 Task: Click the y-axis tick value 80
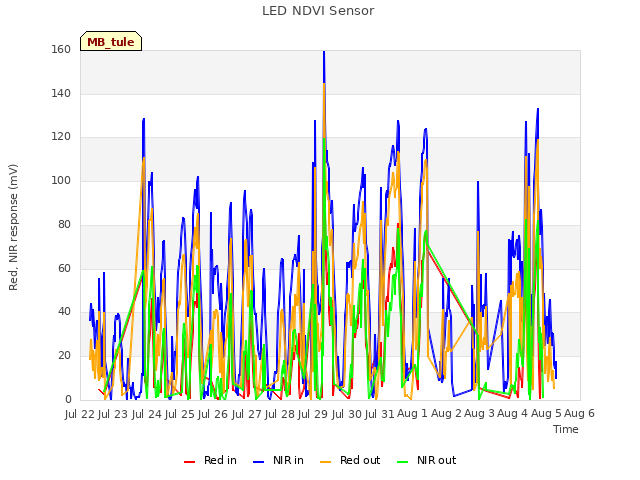click(x=64, y=224)
